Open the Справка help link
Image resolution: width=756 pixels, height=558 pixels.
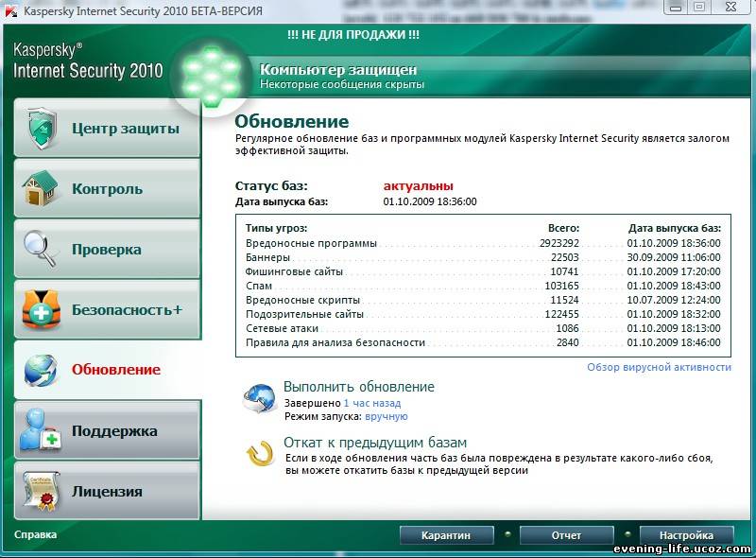pos(35,534)
